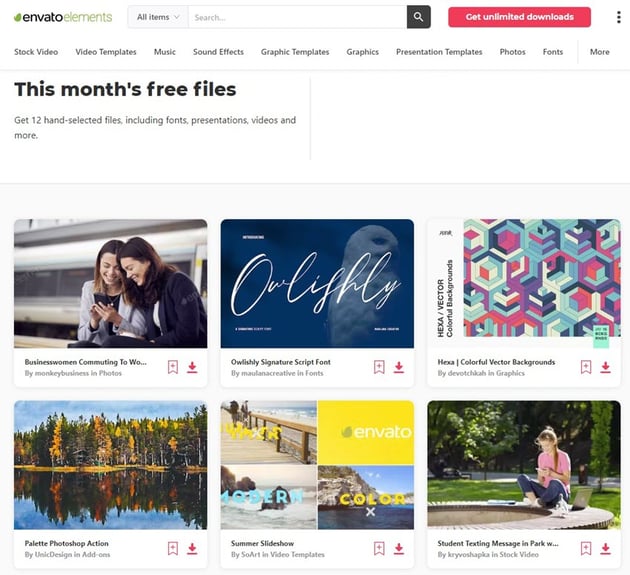Go to Graphic Templates category

point(295,52)
